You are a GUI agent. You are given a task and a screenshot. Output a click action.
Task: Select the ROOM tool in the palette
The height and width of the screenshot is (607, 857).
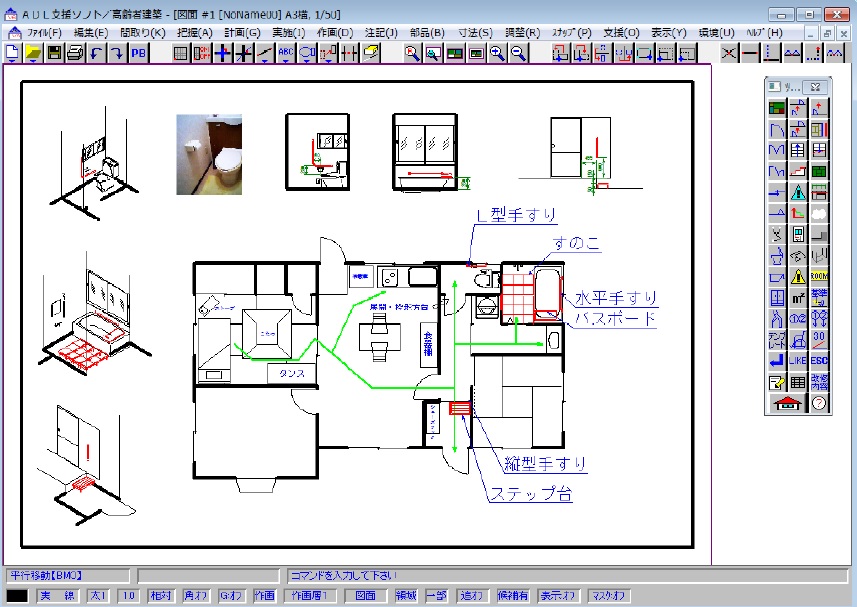click(820, 276)
